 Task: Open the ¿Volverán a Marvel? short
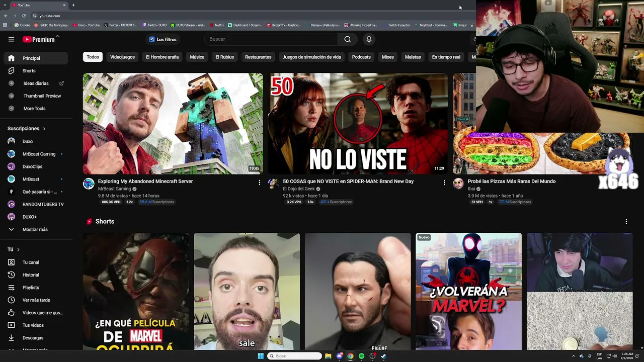(468, 291)
